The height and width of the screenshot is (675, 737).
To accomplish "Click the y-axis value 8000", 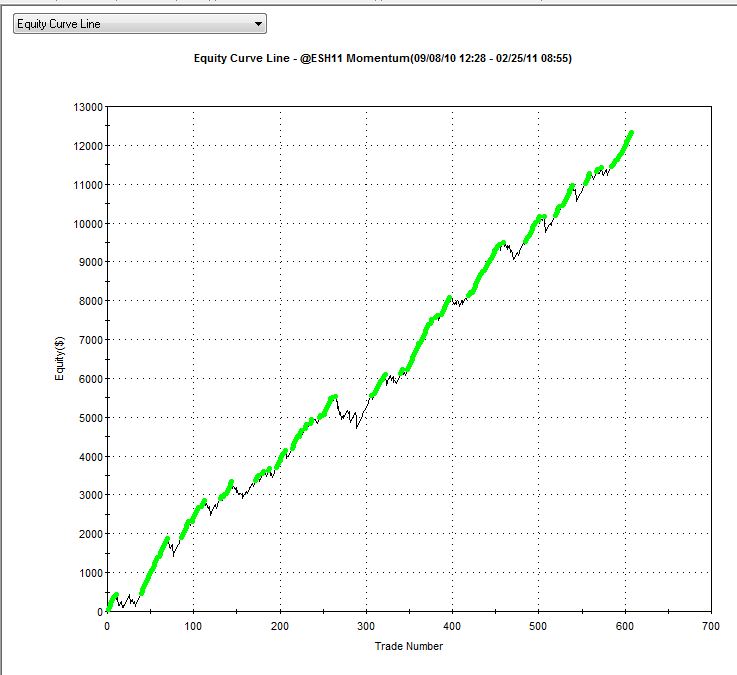I will pyautogui.click(x=91, y=301).
